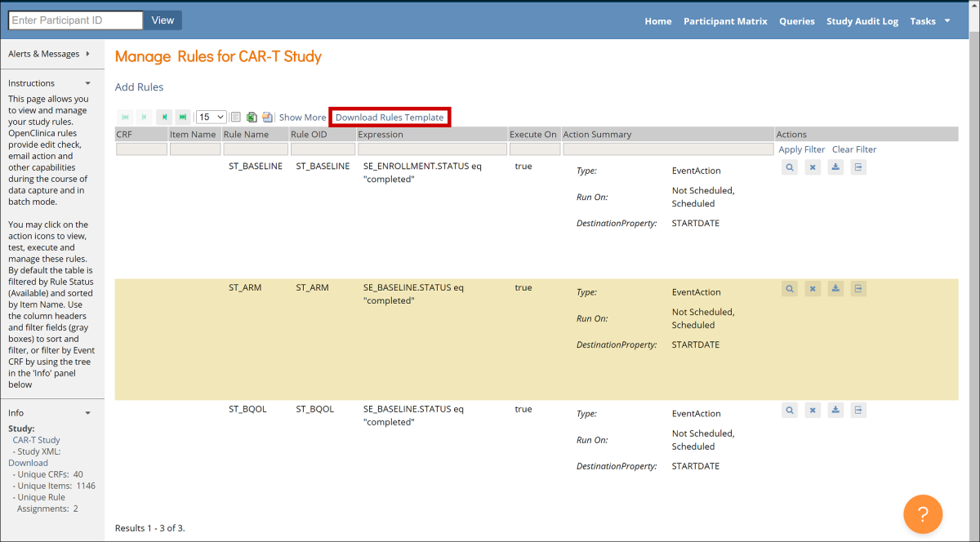The height and width of the screenshot is (542, 980).
Task: Download the ST_BQOL rule XML icon
Action: coord(835,411)
